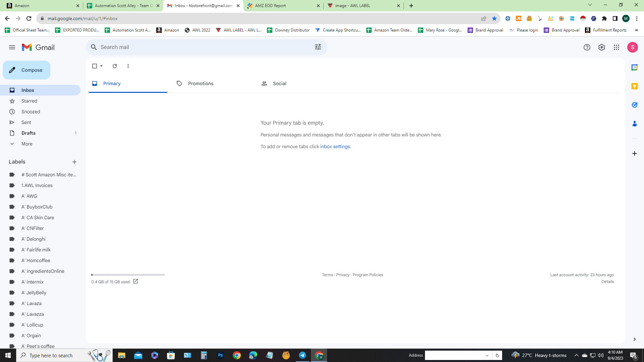Switch to image - AWL LABEL tab
644x362 pixels.
364,6
